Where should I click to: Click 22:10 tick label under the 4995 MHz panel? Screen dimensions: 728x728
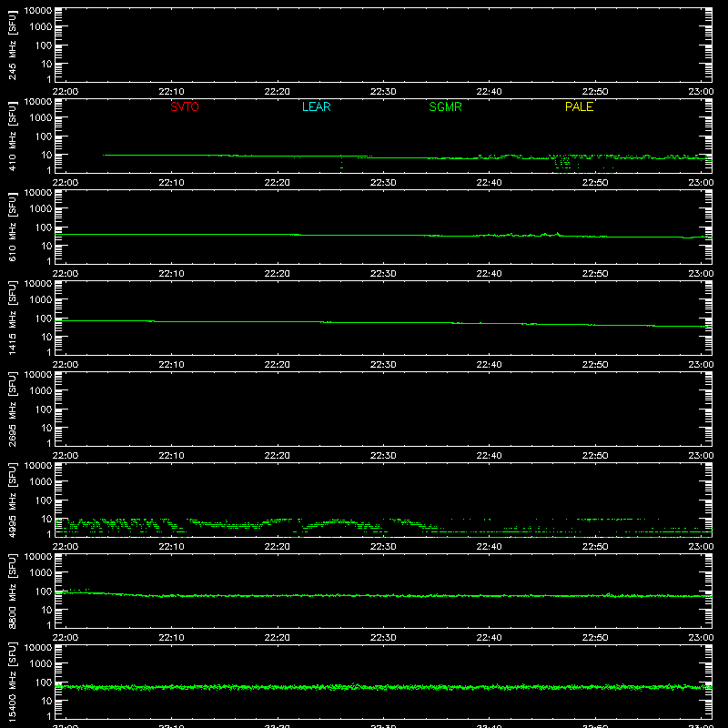coord(171,547)
